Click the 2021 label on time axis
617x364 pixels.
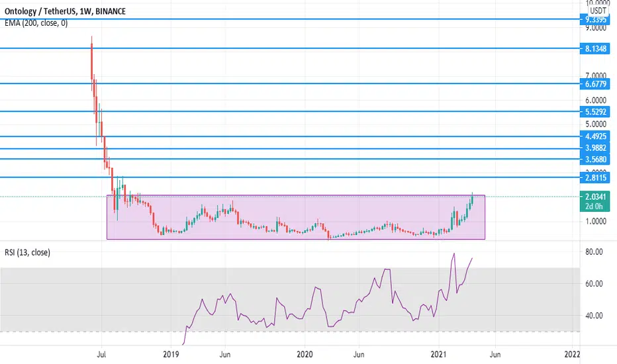[438, 355]
